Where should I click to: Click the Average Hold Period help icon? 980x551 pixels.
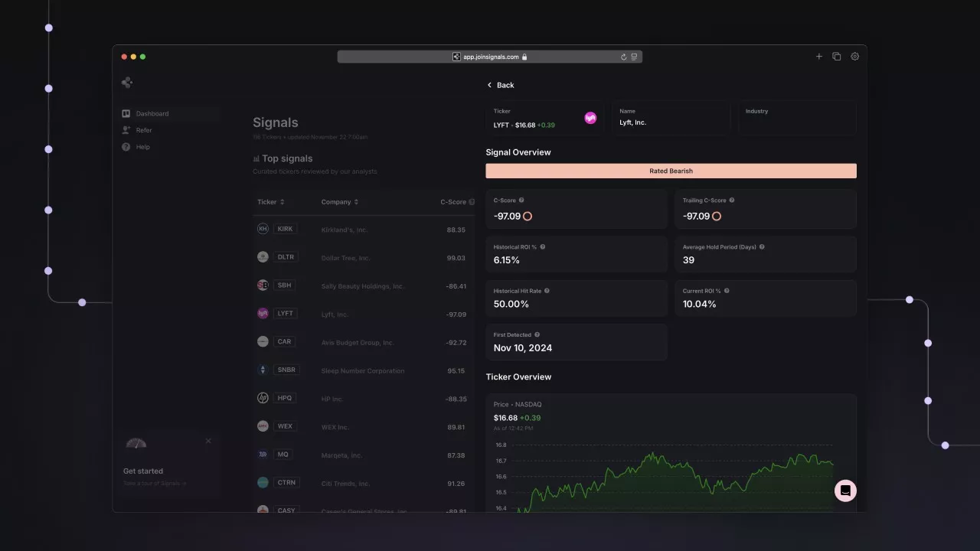pyautogui.click(x=762, y=247)
